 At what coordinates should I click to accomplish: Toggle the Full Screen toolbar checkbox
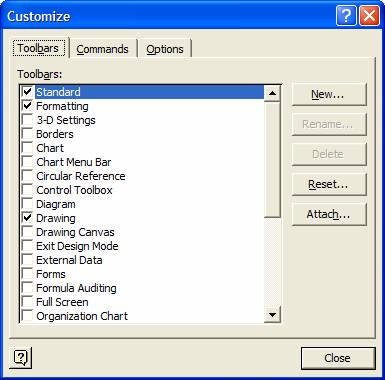(27, 302)
